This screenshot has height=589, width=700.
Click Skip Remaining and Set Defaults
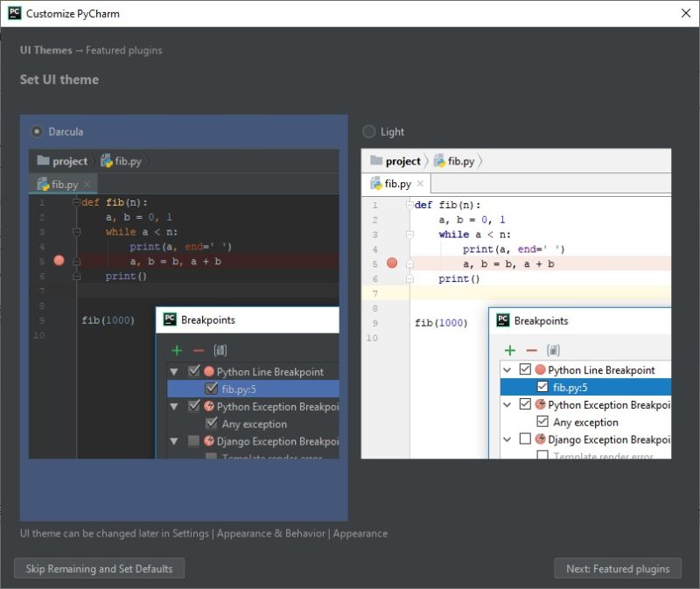pyautogui.click(x=99, y=568)
